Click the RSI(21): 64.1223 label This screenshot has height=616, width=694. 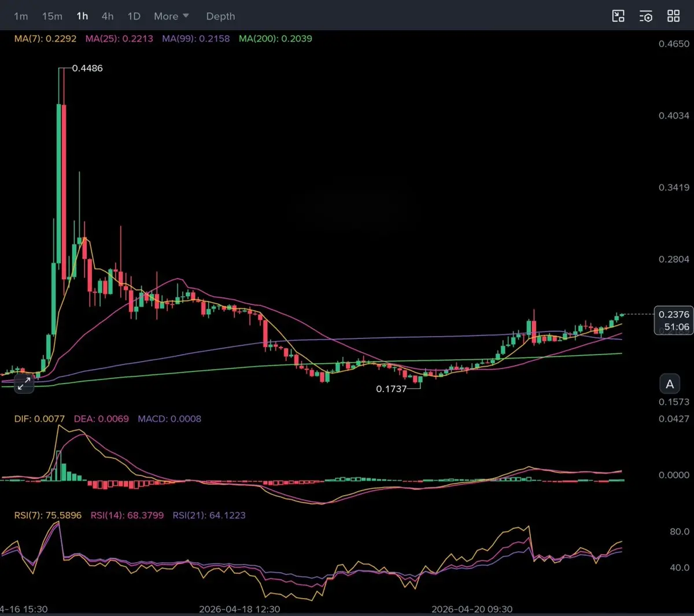point(209,515)
